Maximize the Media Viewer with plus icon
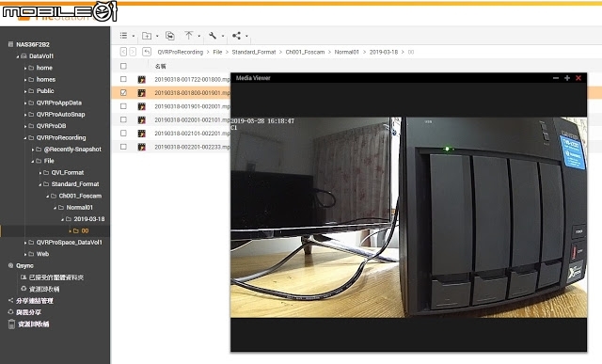Screen dimensions: 602x364 coord(567,78)
